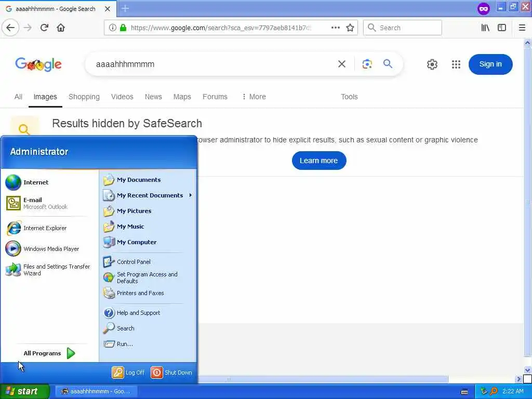Open Google quick settings gear
The width and height of the screenshot is (532, 399).
(432, 64)
